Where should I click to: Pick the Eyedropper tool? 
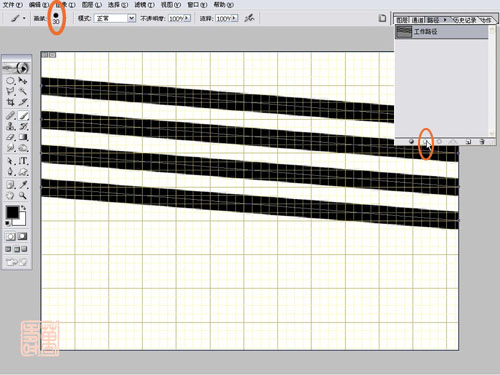(23, 184)
